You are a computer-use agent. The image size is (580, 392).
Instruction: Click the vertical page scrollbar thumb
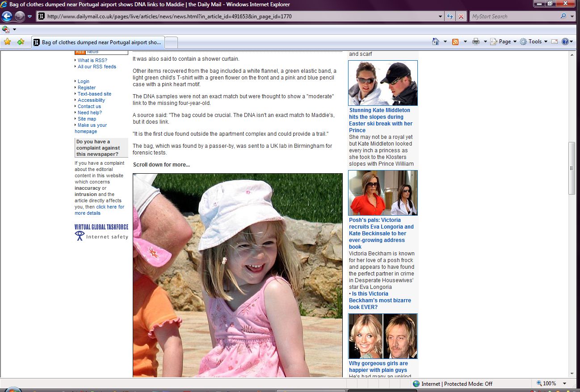[x=572, y=168]
